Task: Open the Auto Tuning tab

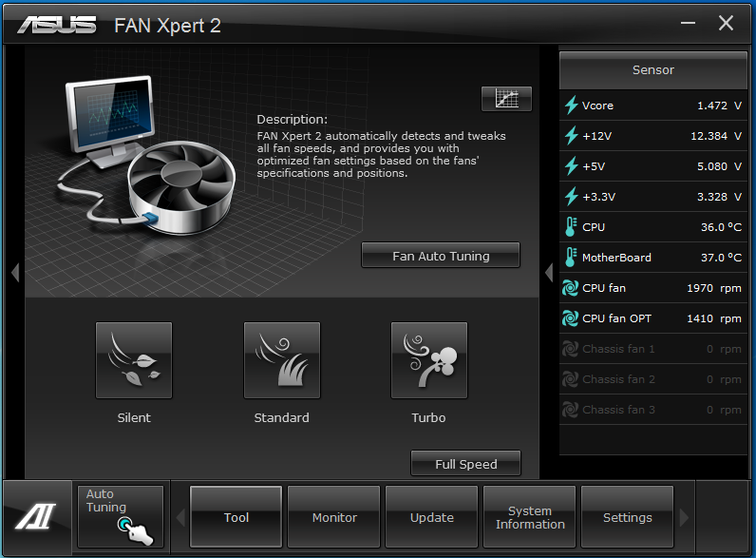Action: click(x=121, y=516)
